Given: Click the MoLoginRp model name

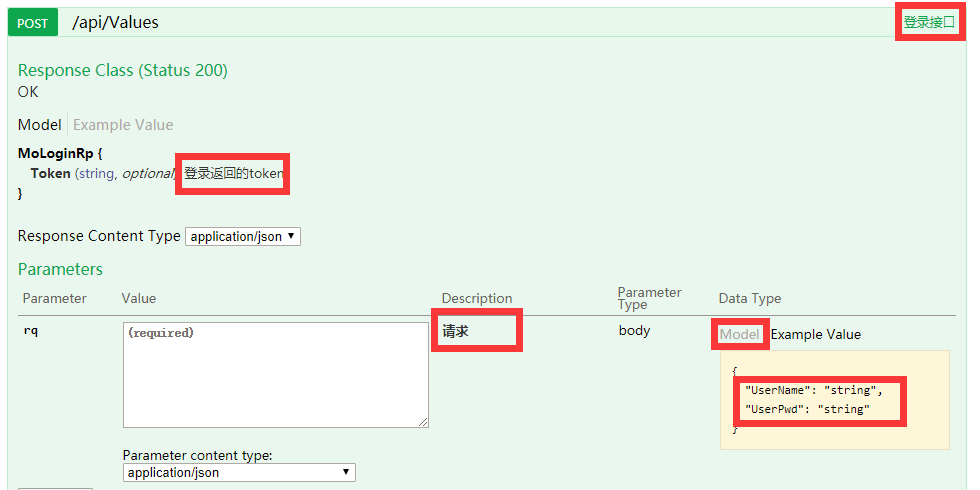Looking at the screenshot, I should click(x=56, y=153).
